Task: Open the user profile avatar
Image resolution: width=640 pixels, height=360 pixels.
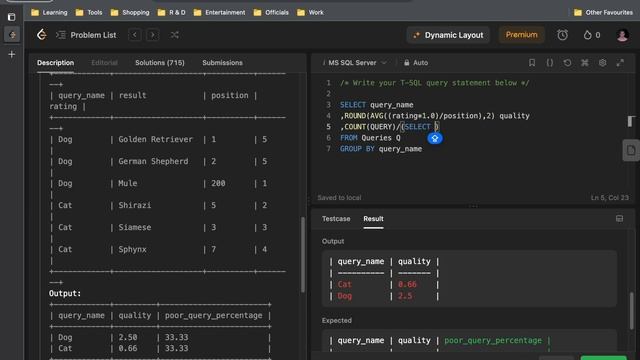Action: [x=622, y=35]
